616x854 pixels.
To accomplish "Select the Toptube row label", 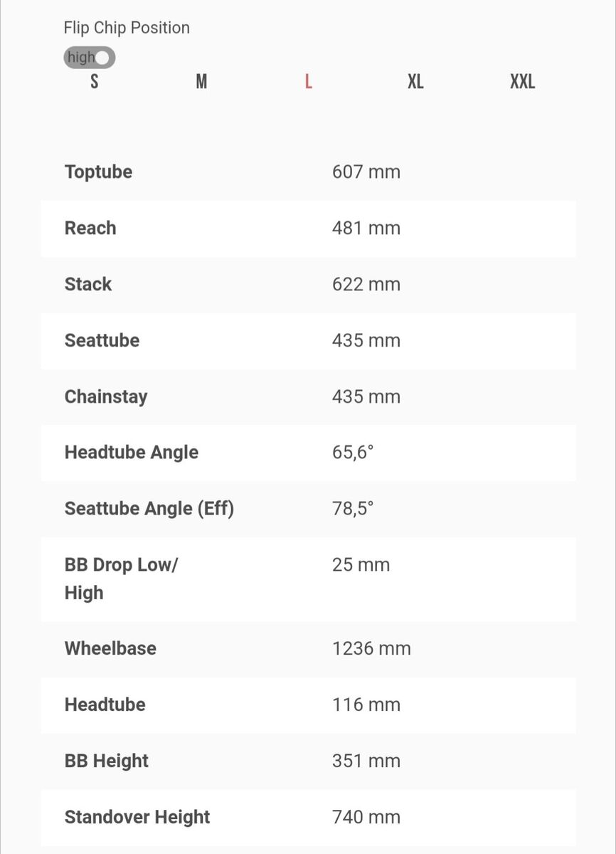I will [x=98, y=172].
